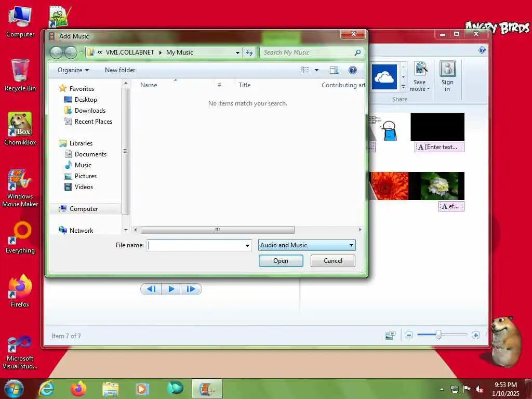Open help via the dialog's question mark icon

click(x=353, y=70)
